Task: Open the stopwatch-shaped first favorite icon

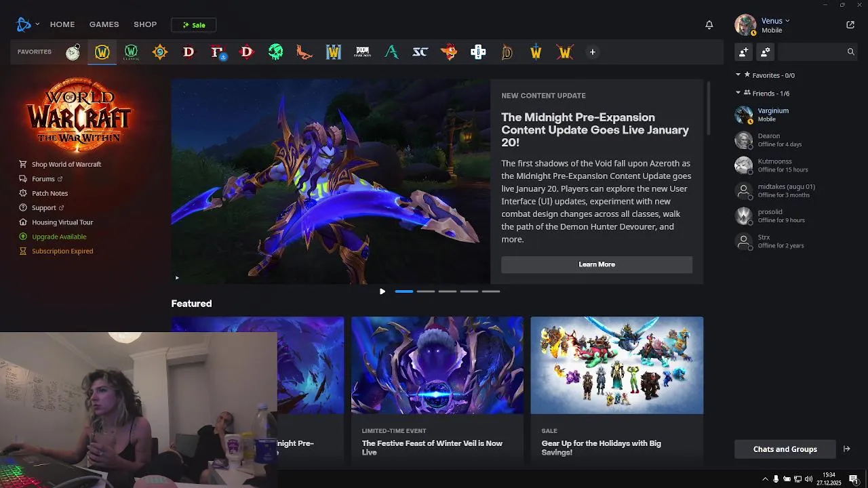Action: [73, 52]
